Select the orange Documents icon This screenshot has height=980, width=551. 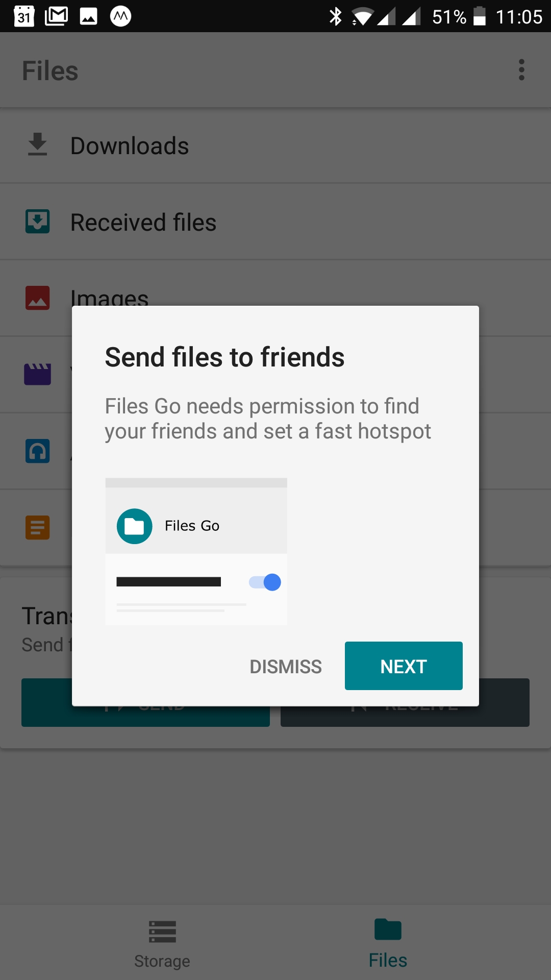coord(38,528)
